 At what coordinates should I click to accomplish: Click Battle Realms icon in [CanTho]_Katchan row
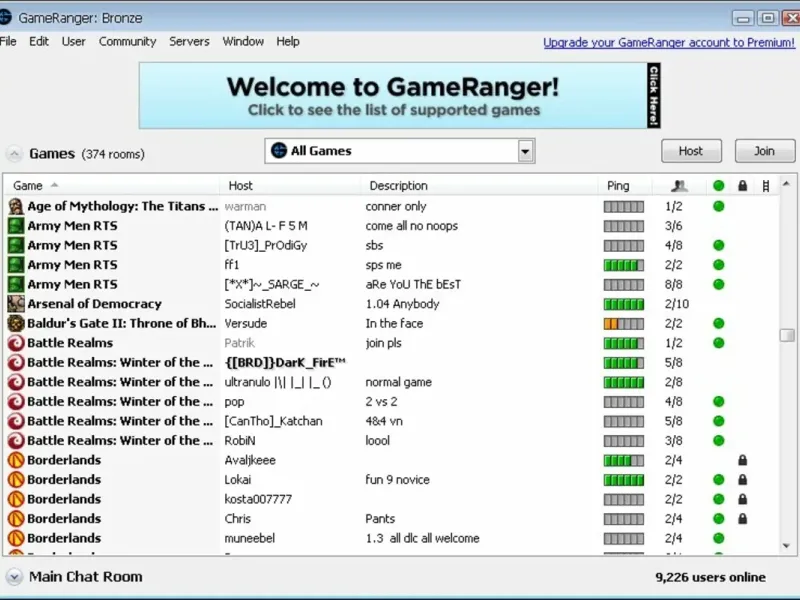pyautogui.click(x=16, y=421)
